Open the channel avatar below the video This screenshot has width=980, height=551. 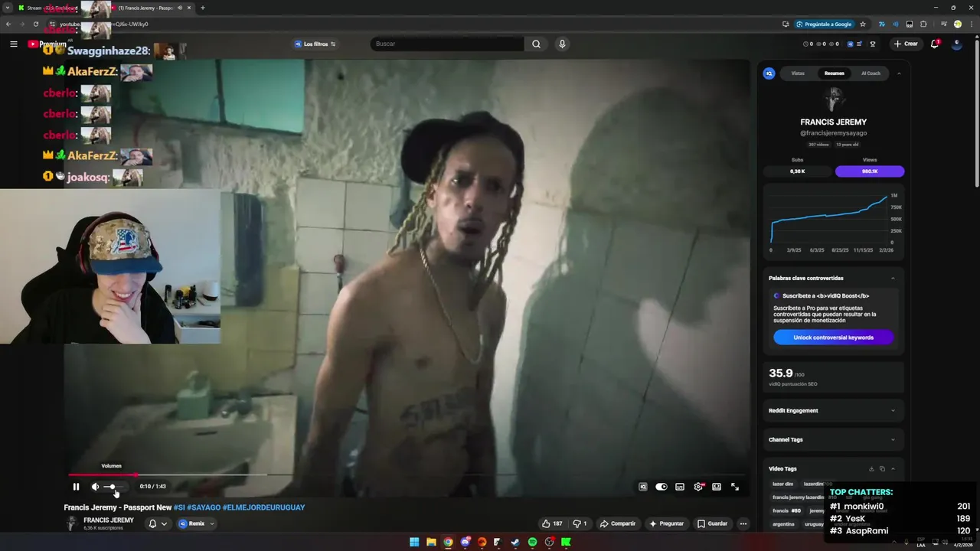click(71, 523)
